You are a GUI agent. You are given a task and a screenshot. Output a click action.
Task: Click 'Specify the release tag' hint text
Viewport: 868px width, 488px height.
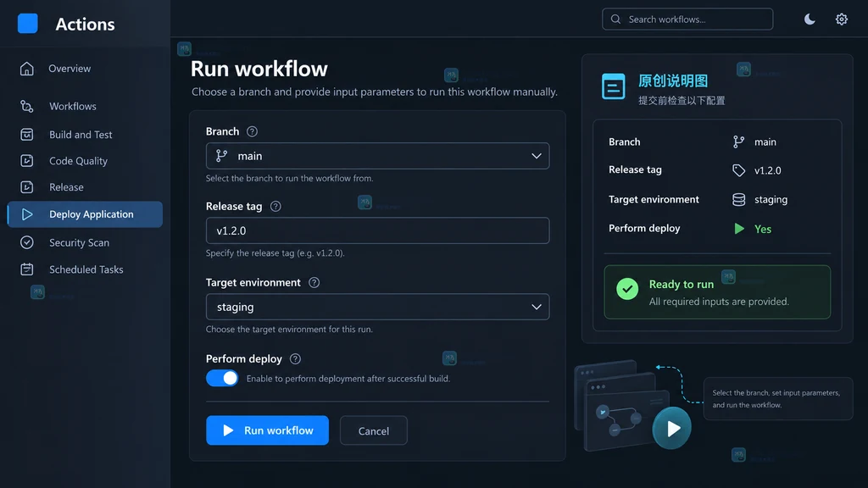pyautogui.click(x=275, y=252)
